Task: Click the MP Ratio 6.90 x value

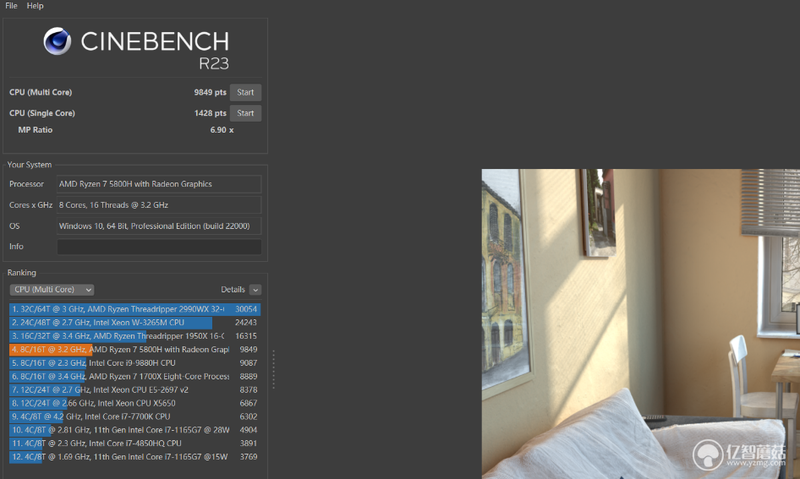Action: pyautogui.click(x=222, y=130)
